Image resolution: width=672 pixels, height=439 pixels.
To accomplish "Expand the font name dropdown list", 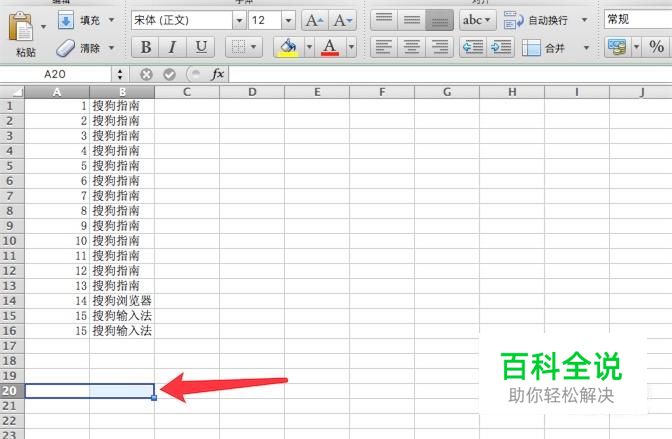I will coord(239,20).
